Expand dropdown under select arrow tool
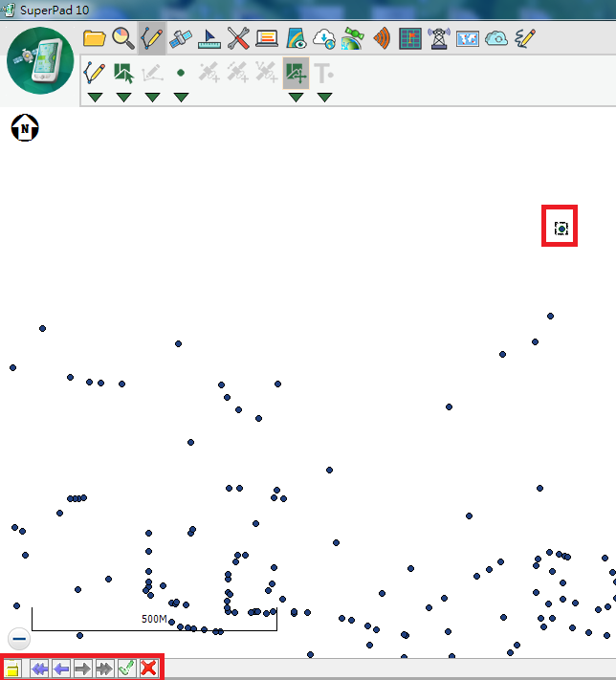This screenshot has width=616, height=680. [x=123, y=98]
